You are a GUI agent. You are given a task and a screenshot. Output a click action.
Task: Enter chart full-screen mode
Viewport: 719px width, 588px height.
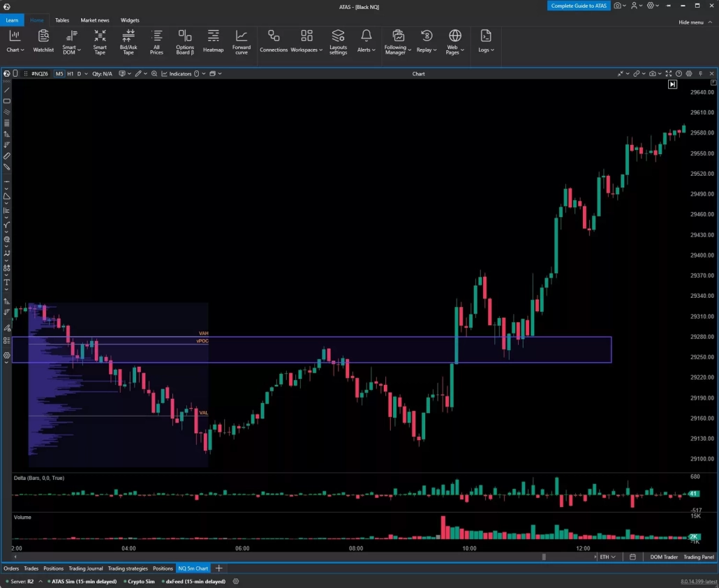point(669,73)
